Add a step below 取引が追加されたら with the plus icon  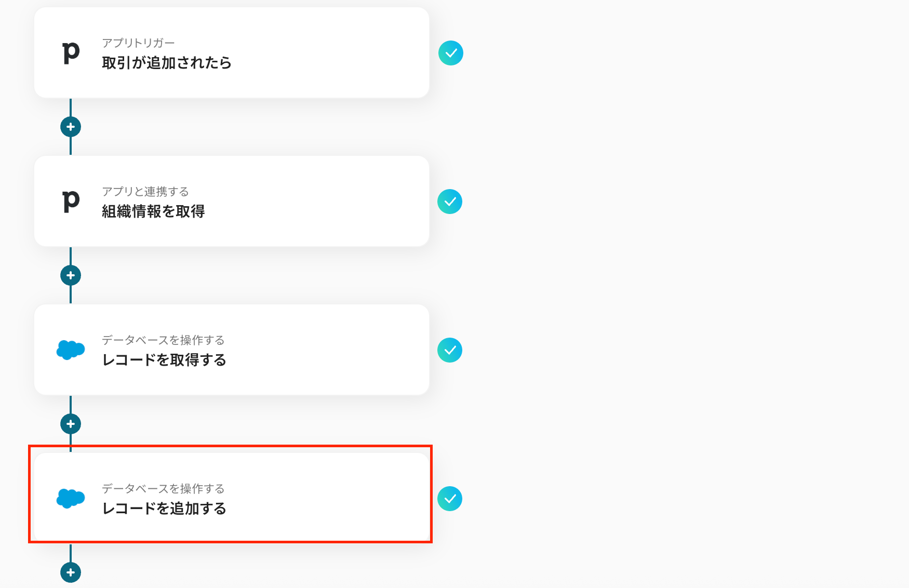tap(71, 127)
